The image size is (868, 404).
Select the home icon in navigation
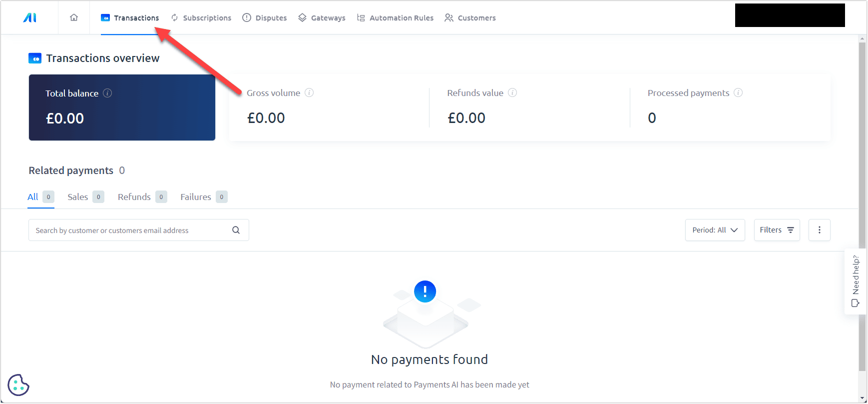point(74,17)
